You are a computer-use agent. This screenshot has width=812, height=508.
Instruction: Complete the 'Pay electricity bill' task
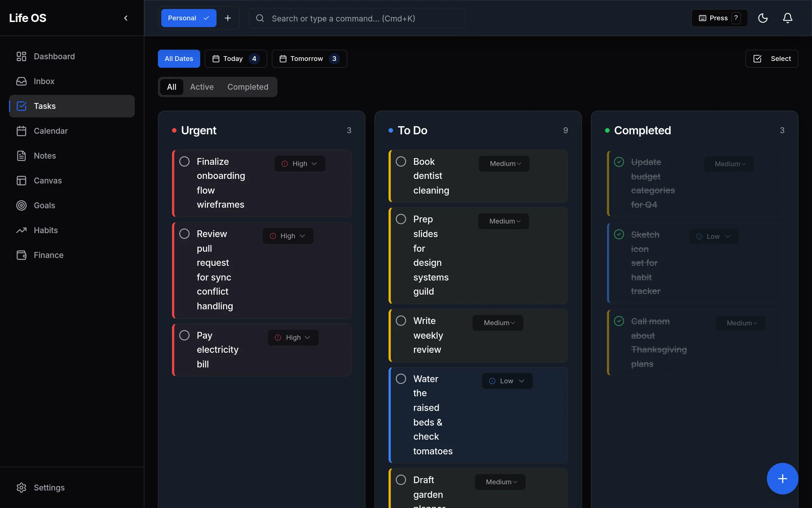pyautogui.click(x=184, y=335)
